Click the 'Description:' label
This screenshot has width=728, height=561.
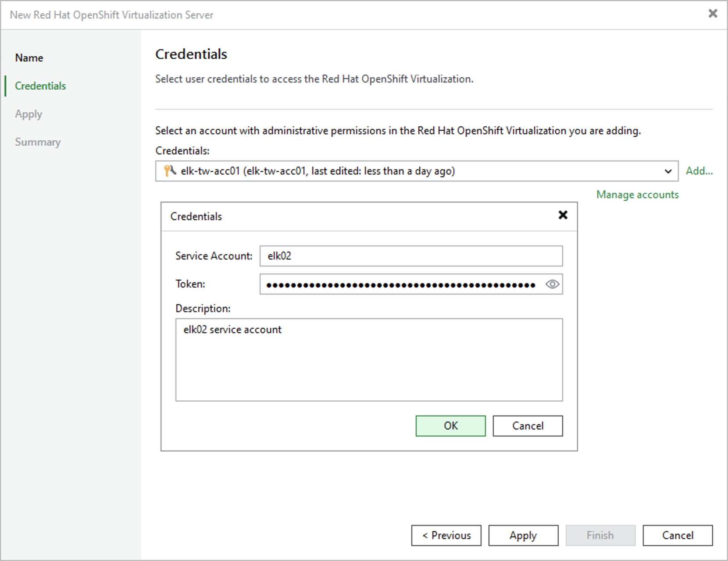coord(203,309)
